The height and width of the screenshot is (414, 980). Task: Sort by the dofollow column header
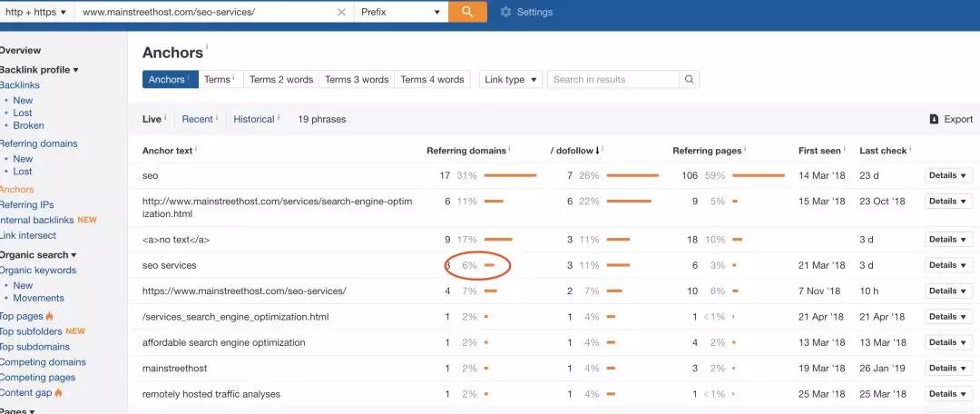(574, 151)
